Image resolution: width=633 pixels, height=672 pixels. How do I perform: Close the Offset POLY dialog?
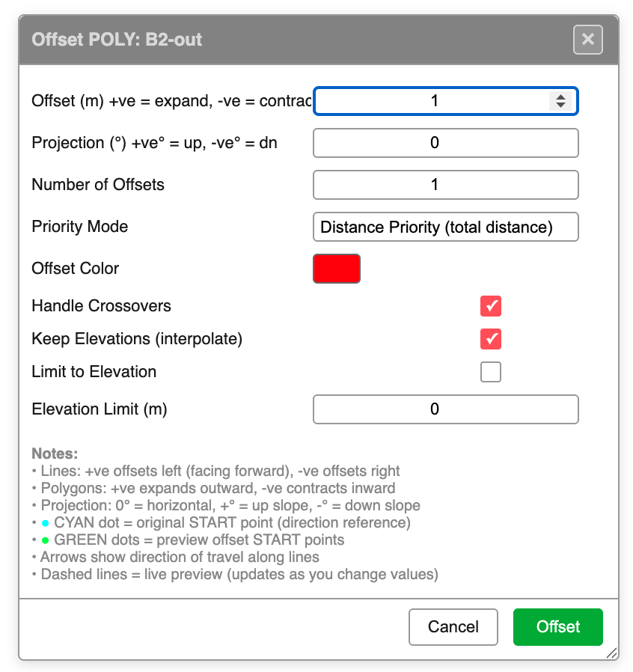587,40
